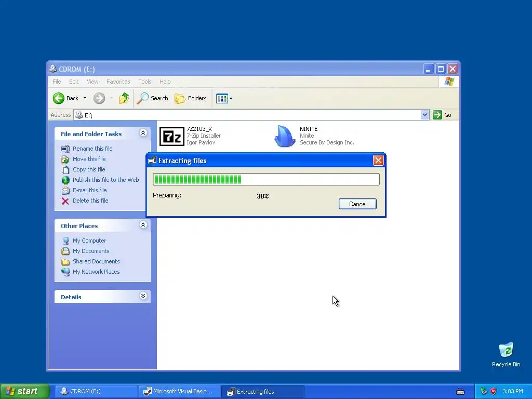This screenshot has height=399, width=532.
Task: Open the Views dropdown button
Action: (224, 98)
